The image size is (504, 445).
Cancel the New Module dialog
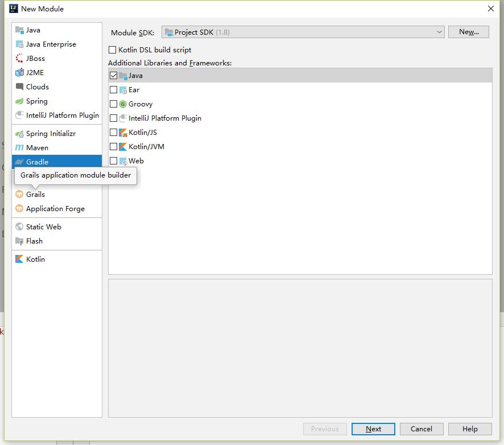tap(422, 429)
